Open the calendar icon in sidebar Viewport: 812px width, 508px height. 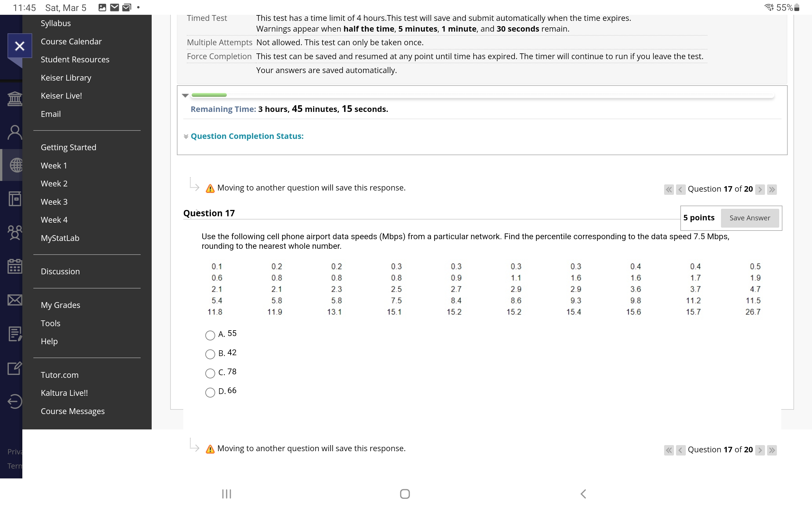(15, 266)
